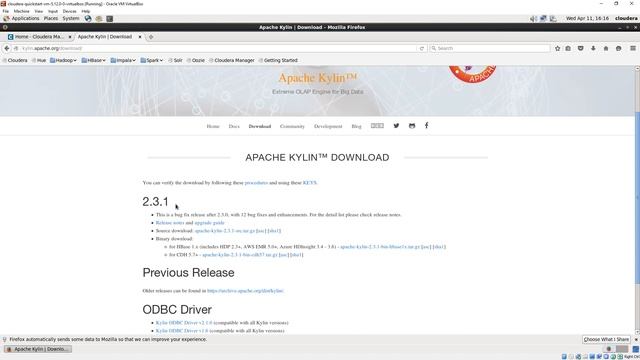Viewport: 640px width, 360px height.
Task: Click the round icon left of the hamburger menu
Action: [618, 48]
